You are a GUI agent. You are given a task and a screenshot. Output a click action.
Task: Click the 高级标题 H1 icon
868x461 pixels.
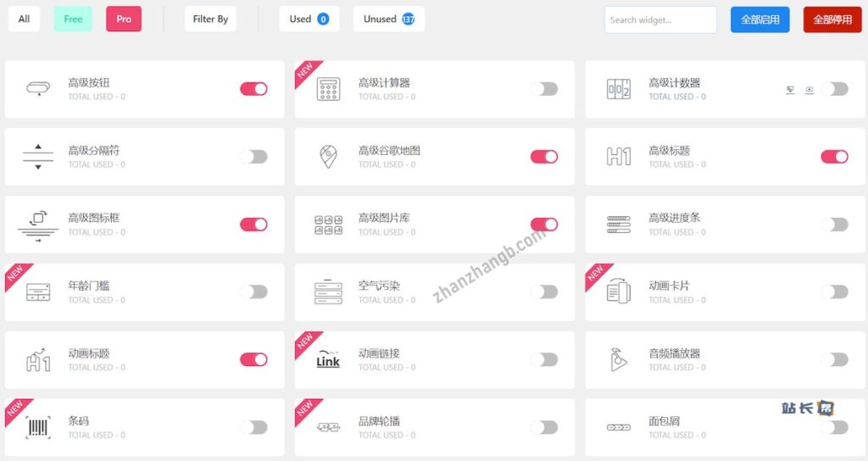coord(618,157)
